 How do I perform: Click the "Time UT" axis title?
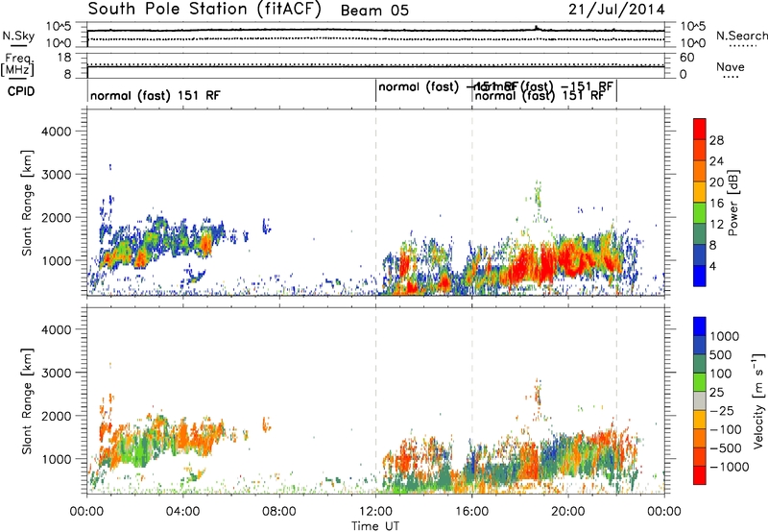point(375,526)
